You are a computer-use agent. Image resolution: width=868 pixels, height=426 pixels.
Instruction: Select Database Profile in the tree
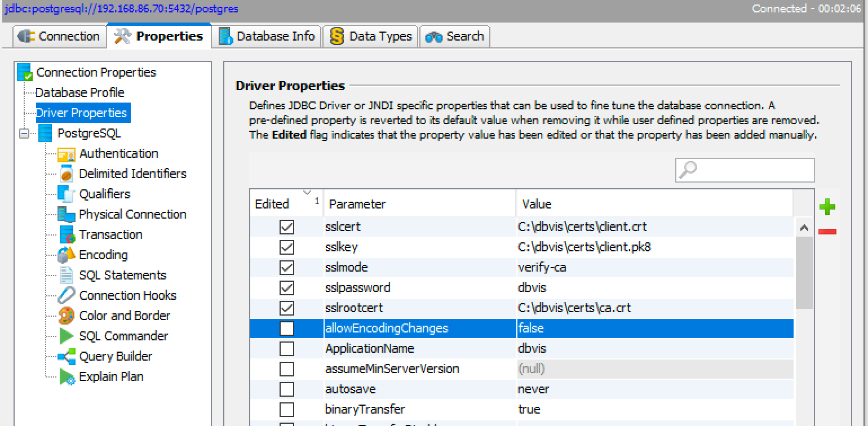[x=79, y=92]
